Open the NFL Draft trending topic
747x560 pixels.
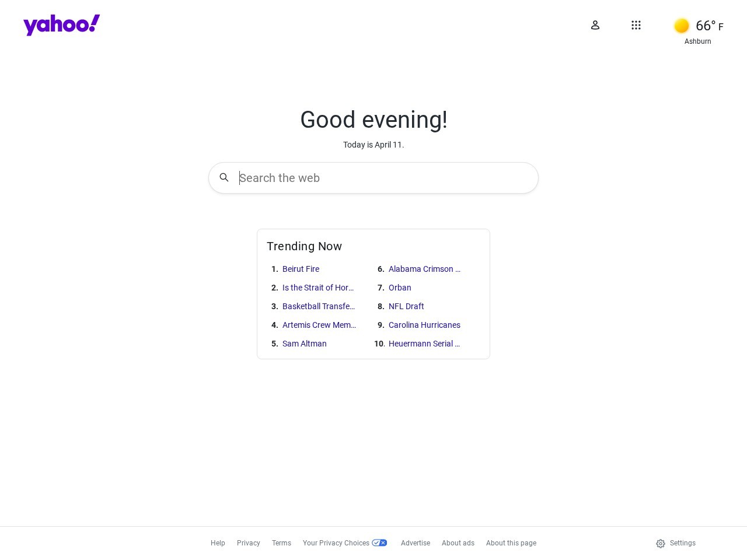point(406,306)
